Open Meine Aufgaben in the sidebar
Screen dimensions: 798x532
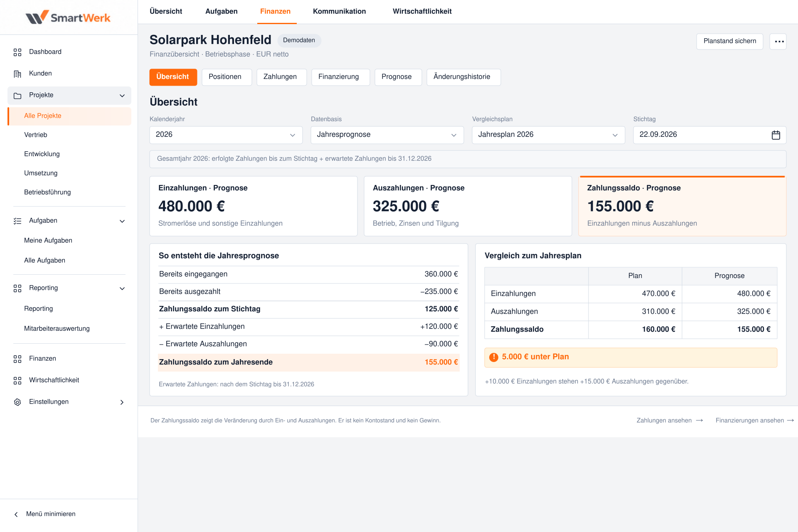[48, 241]
